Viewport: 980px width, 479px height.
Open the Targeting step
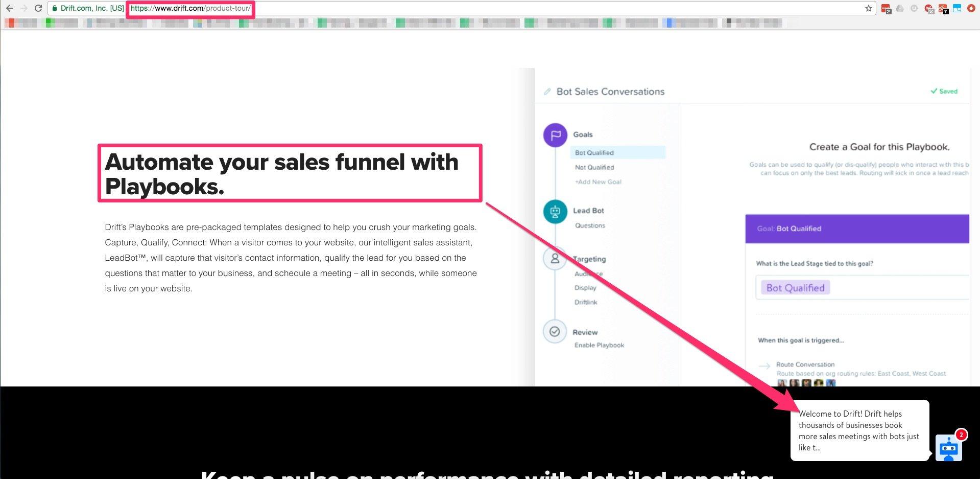[x=589, y=259]
